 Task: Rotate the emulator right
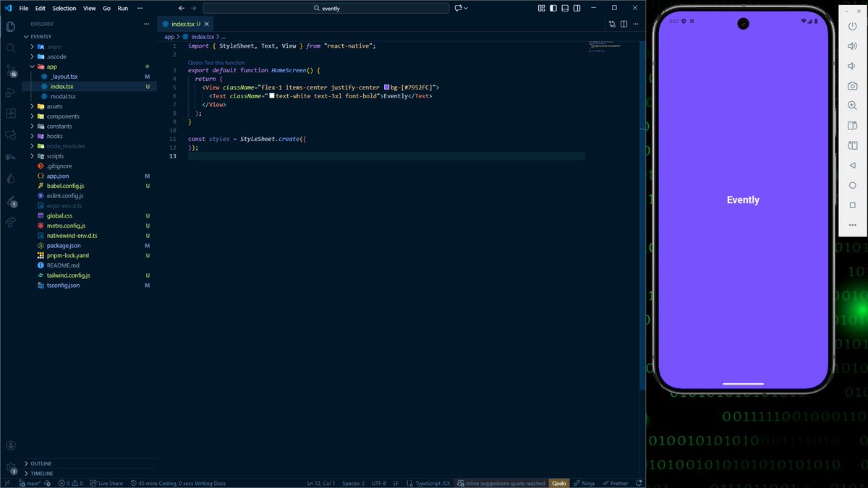pyautogui.click(x=852, y=145)
